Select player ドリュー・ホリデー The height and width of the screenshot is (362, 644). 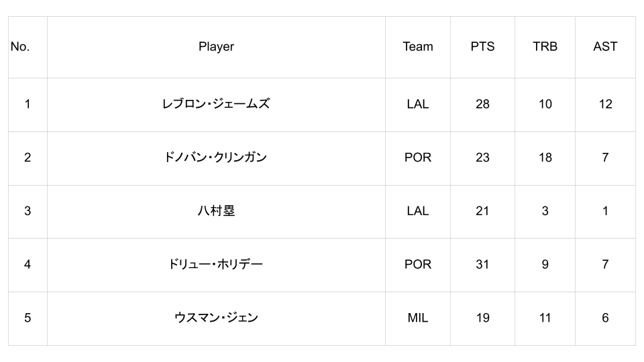click(216, 264)
